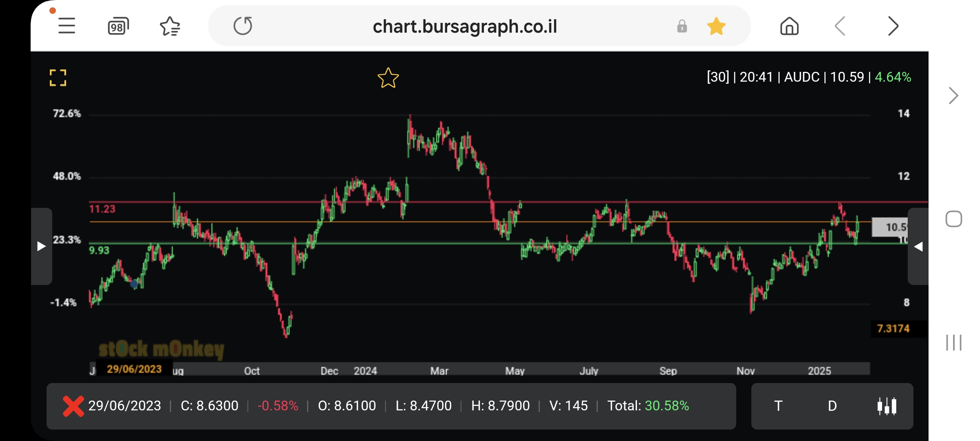This screenshot has height=441, width=980.
Task: Open the browser hamburger menu
Action: (x=67, y=26)
